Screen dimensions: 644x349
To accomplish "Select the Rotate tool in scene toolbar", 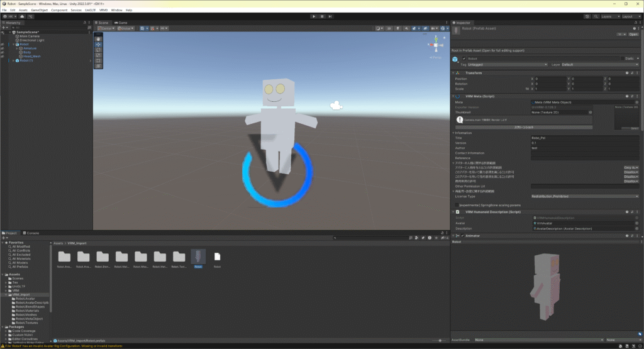I will click(x=97, y=50).
